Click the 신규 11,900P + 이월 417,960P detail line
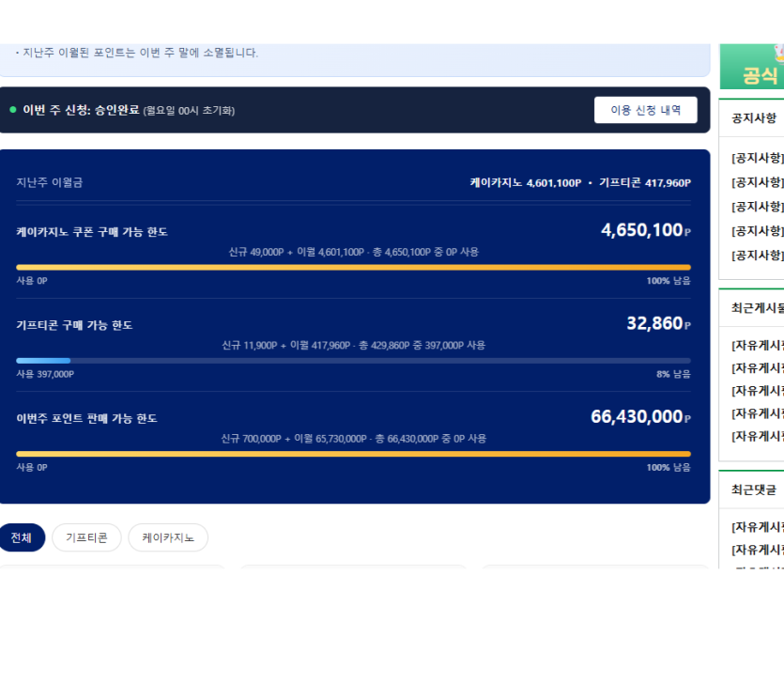This screenshot has height=684, width=784. [x=353, y=345]
